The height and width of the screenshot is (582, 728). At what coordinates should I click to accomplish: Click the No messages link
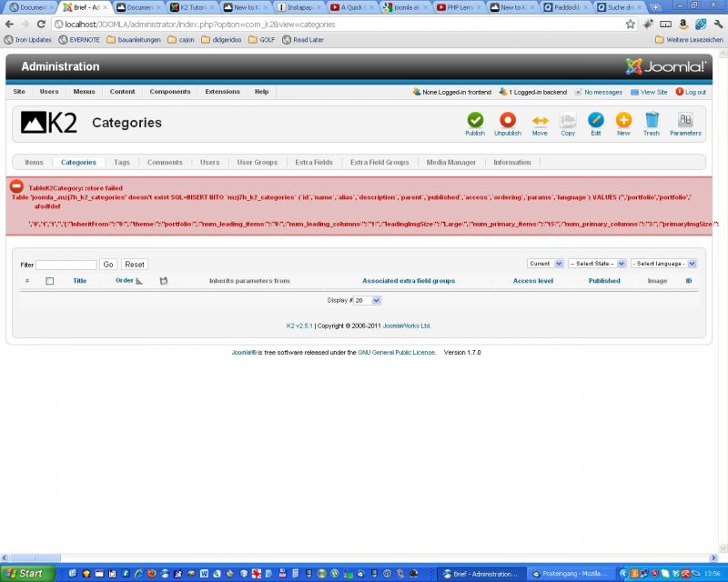(599, 92)
